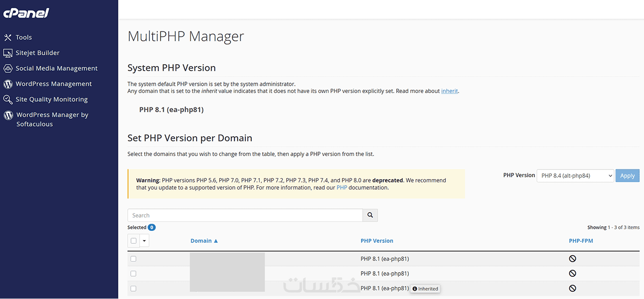Click the Sitejet Builder icon
Viewport: 644px width, 299px height.
point(8,53)
